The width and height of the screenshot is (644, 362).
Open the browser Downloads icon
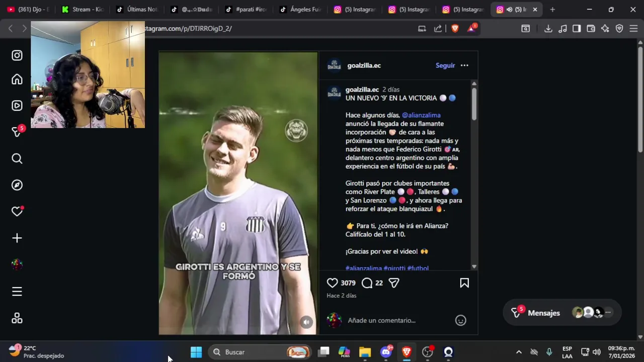pos(548,29)
